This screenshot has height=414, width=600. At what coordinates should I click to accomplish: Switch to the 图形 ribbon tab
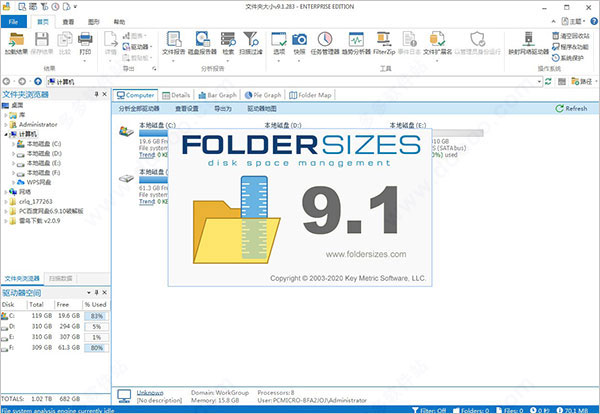[x=94, y=22]
